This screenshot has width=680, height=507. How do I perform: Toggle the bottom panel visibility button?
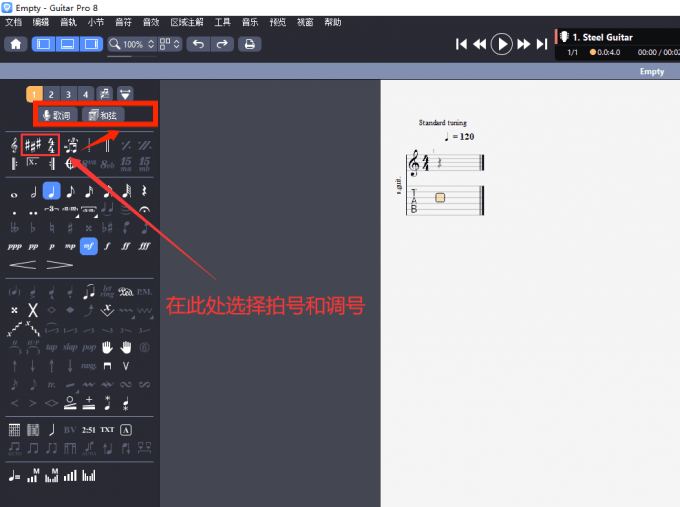click(x=68, y=44)
